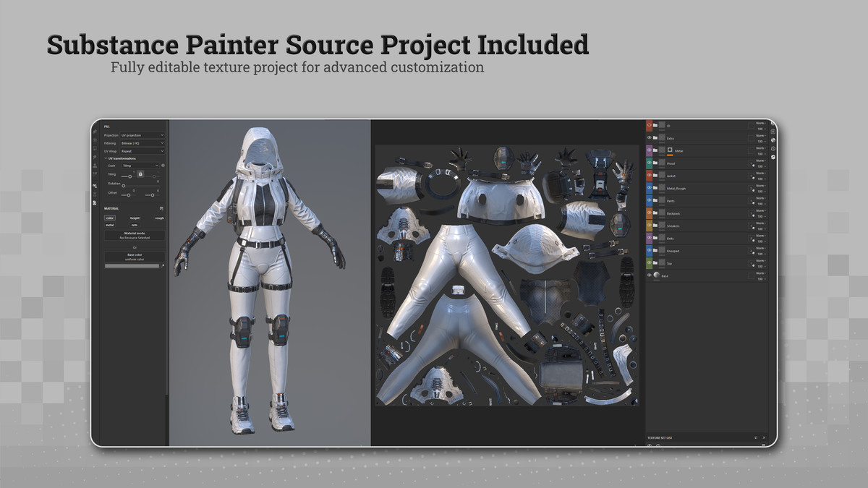The height and width of the screenshot is (488, 868).
Task: Open opacity dropdown of Top layer
Action: click(x=761, y=266)
